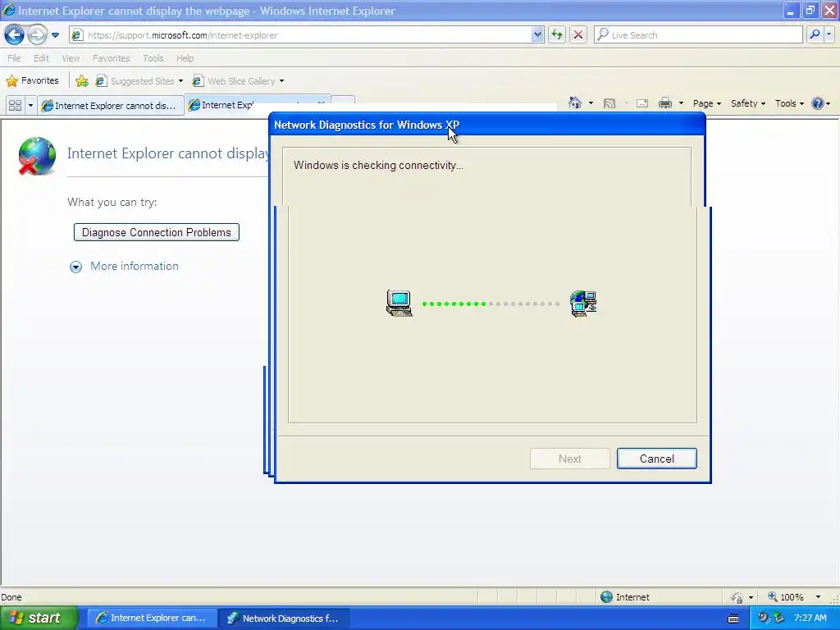This screenshot has height=630, width=840.
Task: Switch to Network Diagnostics taskbar button
Action: tap(284, 619)
